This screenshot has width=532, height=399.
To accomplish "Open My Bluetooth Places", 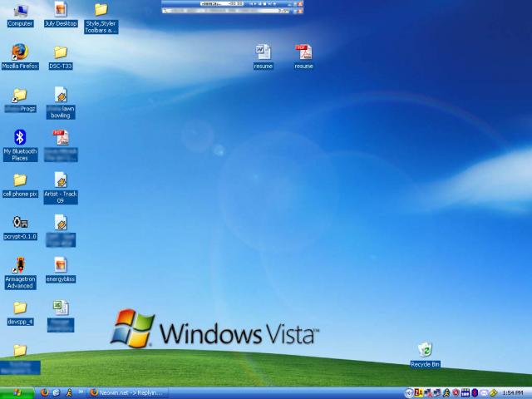I will coord(20,137).
